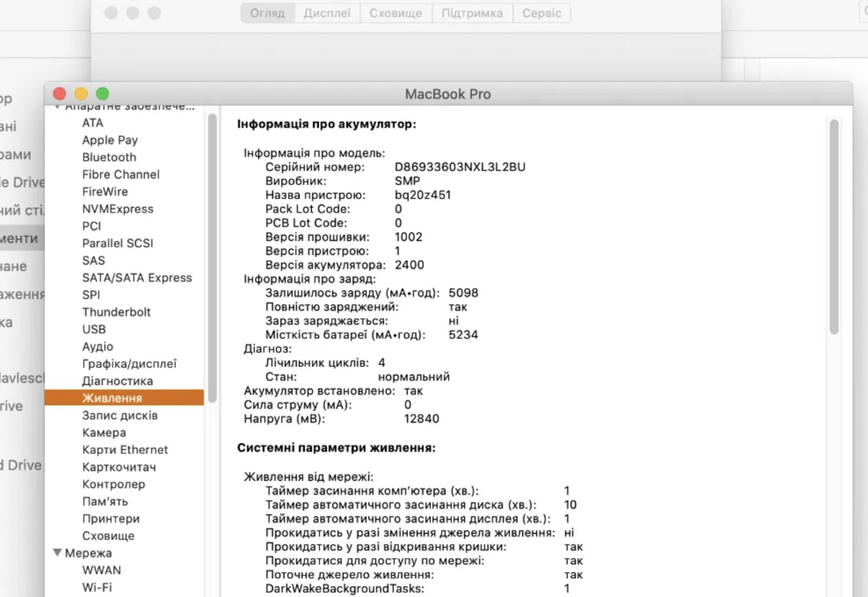Select Thunderbolt in the sidebar
The width and height of the screenshot is (868, 597).
click(x=117, y=312)
